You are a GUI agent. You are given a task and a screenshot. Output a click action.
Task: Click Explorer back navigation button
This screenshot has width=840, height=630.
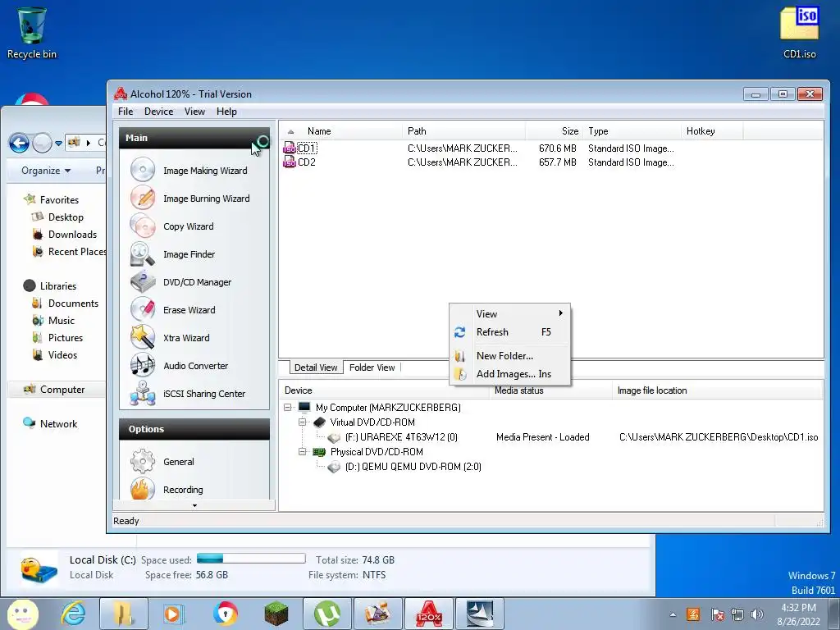pyautogui.click(x=19, y=143)
